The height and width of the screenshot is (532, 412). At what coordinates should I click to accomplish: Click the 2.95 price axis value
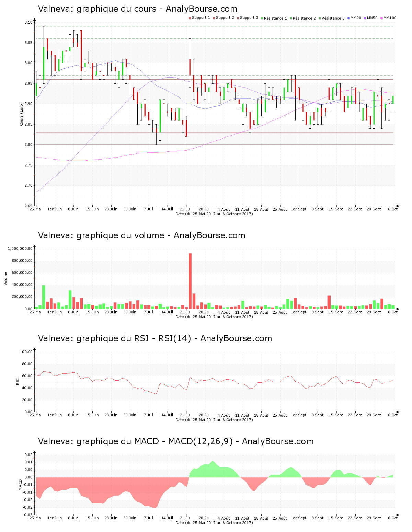pos(28,83)
